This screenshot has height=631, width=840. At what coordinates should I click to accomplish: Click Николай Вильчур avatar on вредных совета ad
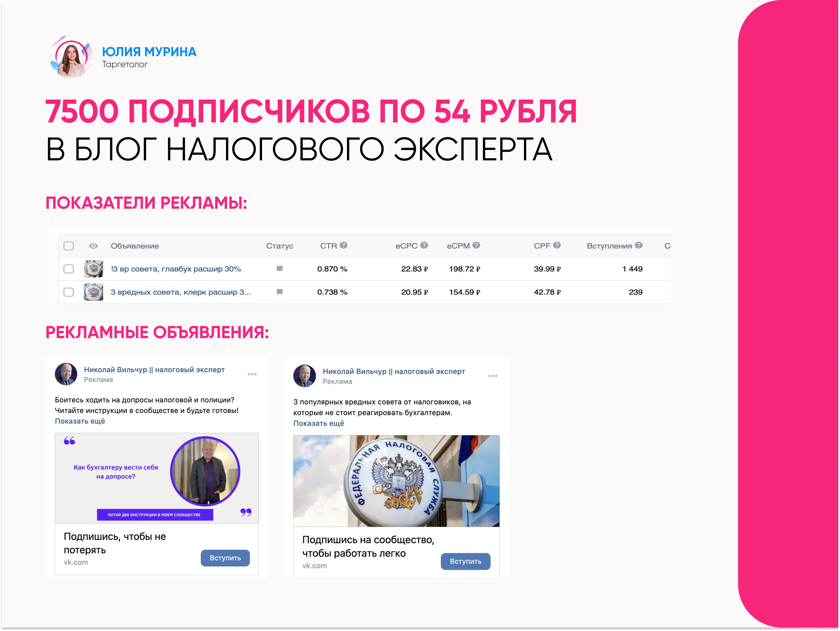pyautogui.click(x=305, y=376)
